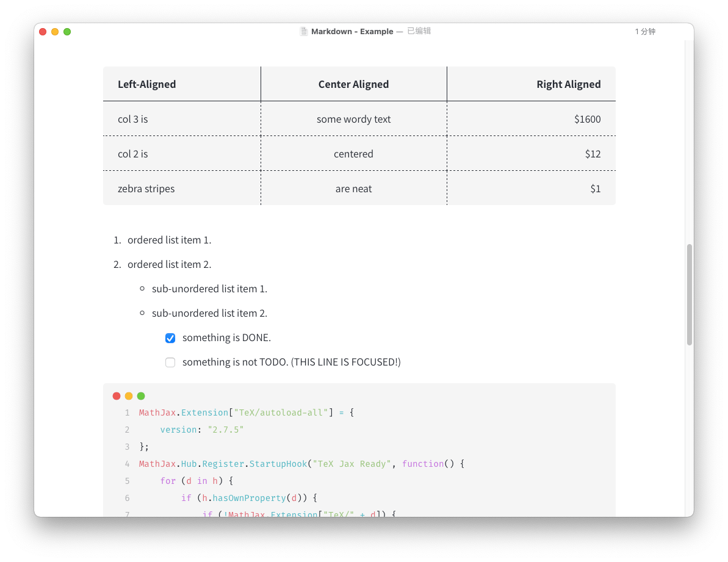The height and width of the screenshot is (562, 728).
Task: Click the green dot in code block header
Action: click(x=141, y=396)
